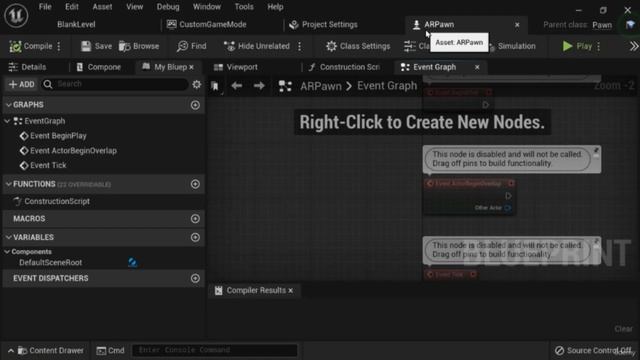The height and width of the screenshot is (360, 640).
Task: Navigate forward in graph history
Action: click(x=259, y=86)
